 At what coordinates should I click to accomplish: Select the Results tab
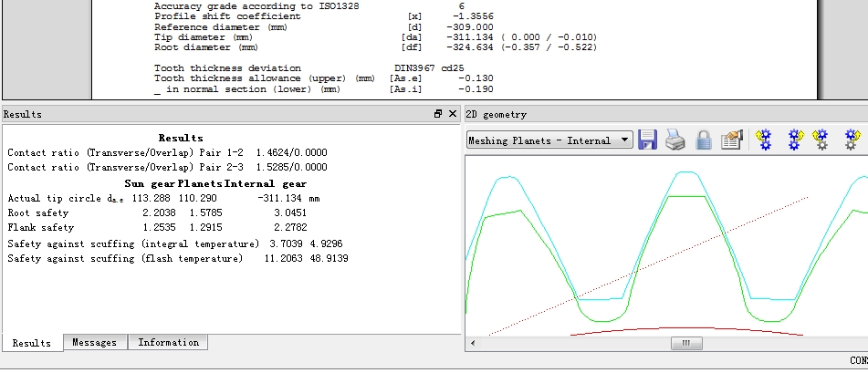32,343
